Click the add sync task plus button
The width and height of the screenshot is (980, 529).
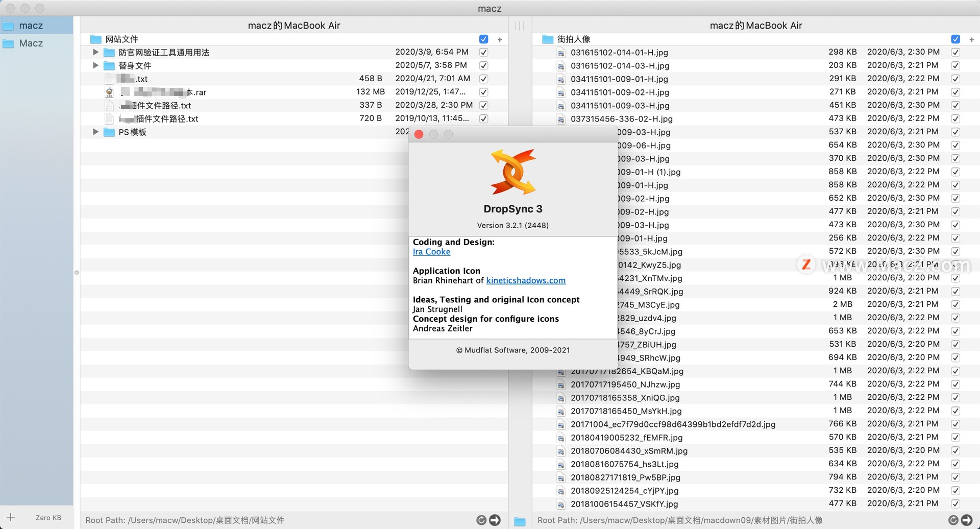[x=10, y=517]
